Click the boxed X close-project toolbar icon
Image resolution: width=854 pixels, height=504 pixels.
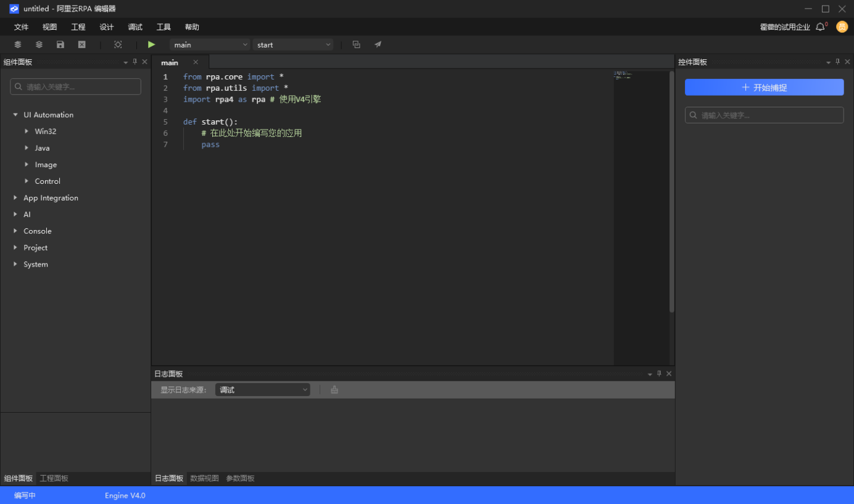pos(81,44)
